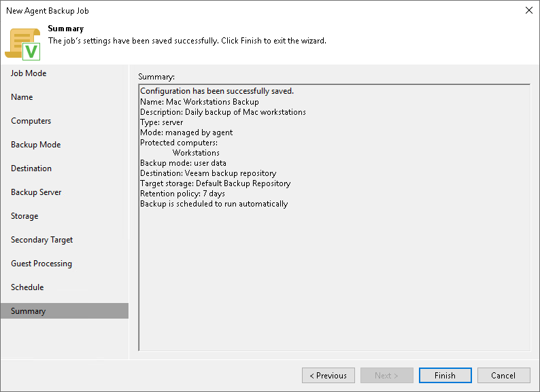
Task: Click the summary scroll icon in header
Action: [x=22, y=44]
